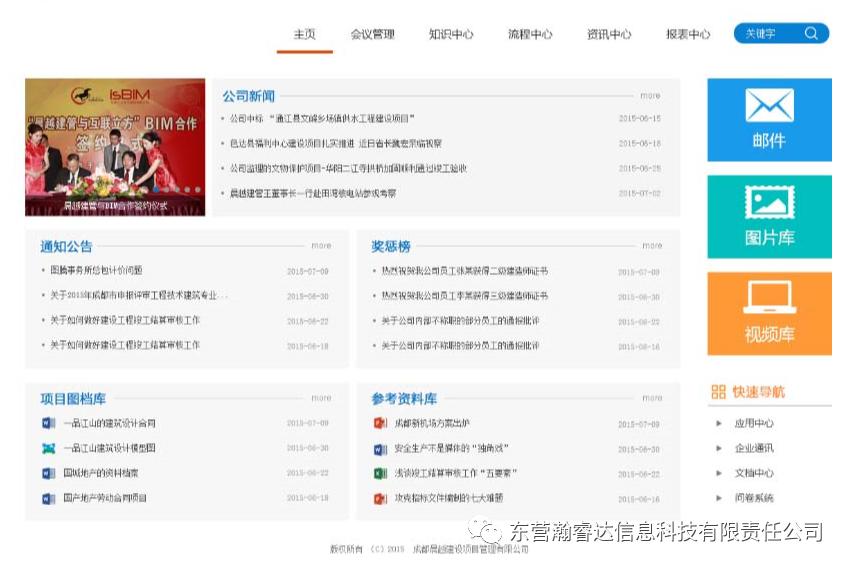The height and width of the screenshot is (569, 851).
Task: Open the 报表中心 menu
Action: (x=688, y=34)
